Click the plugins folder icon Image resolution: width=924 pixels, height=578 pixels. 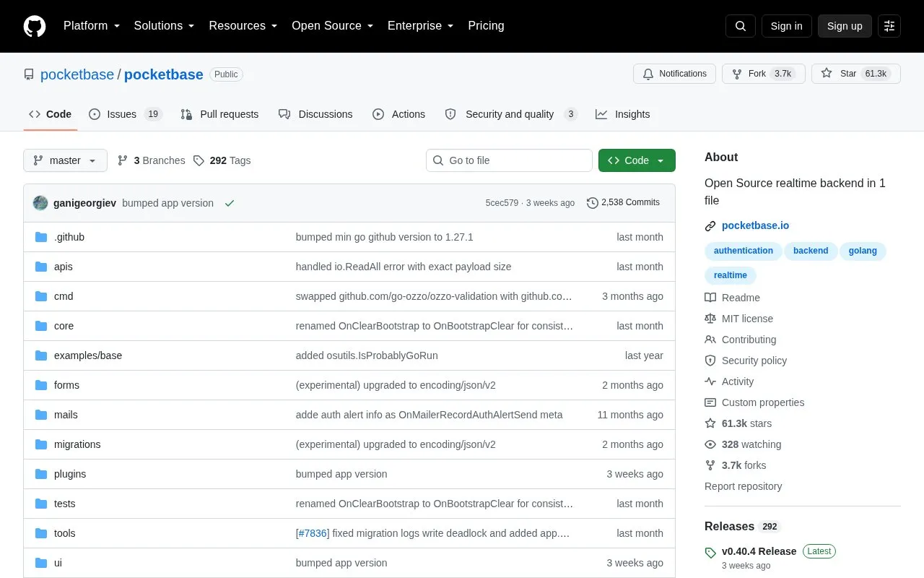pos(41,474)
